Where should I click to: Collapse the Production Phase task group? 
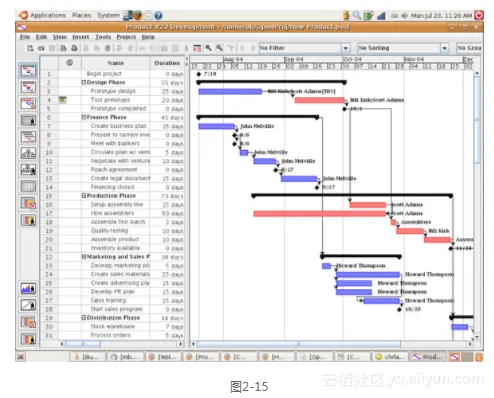(84, 196)
